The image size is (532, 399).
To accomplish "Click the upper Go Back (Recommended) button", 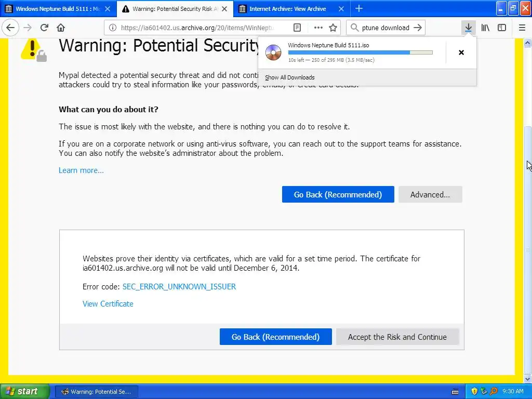I will pos(338,194).
